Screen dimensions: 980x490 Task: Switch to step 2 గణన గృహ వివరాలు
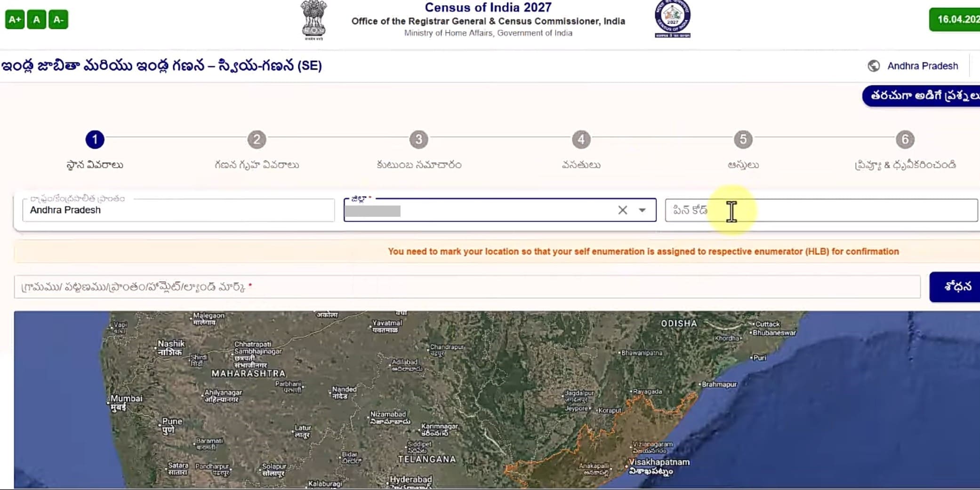coord(256,139)
